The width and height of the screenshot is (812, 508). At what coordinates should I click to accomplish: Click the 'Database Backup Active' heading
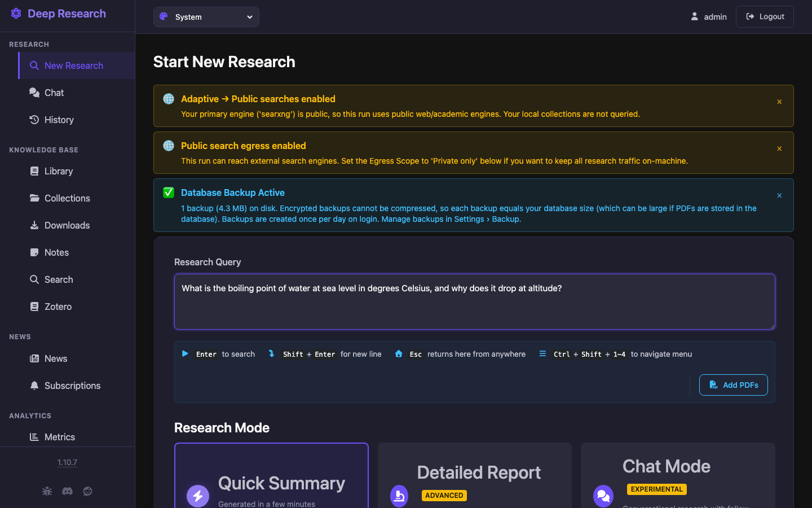(233, 192)
